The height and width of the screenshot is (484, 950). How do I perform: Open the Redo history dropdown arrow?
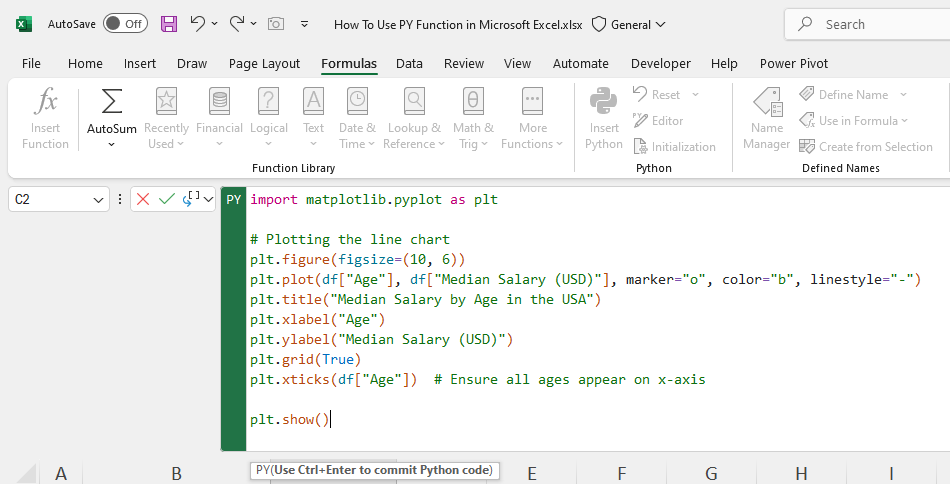[253, 24]
